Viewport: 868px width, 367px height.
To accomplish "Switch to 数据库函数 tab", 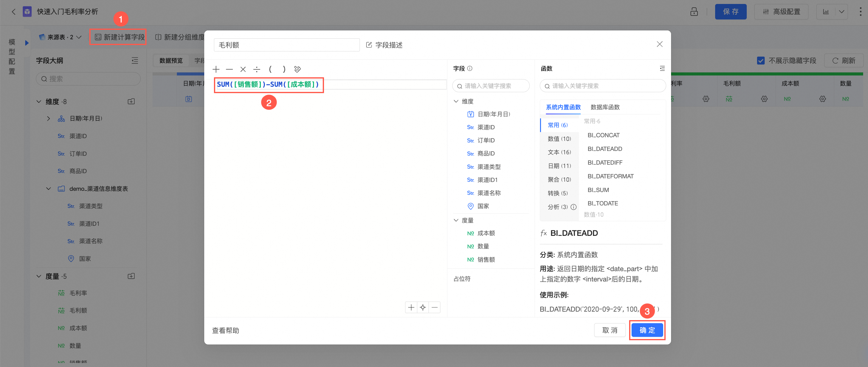I will (x=605, y=107).
